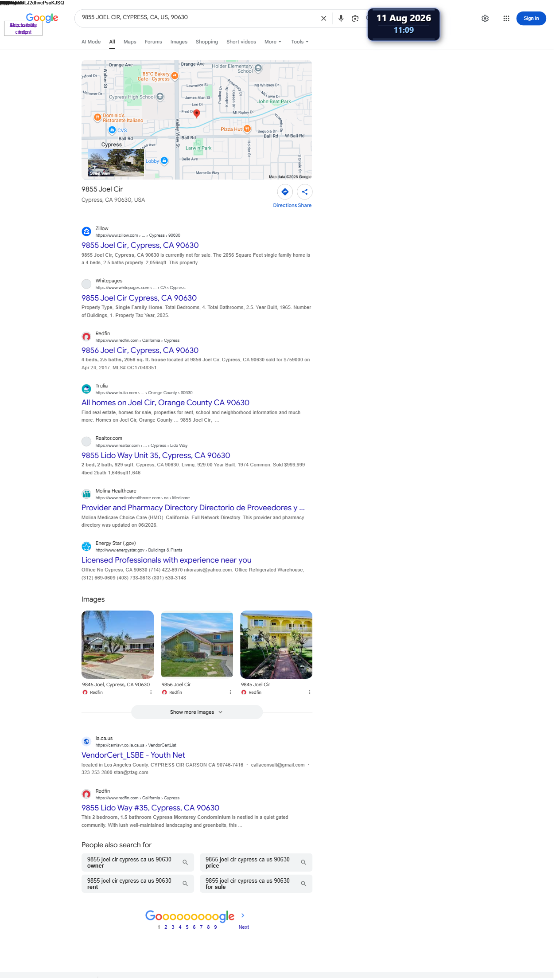Open the Street View thumbnail on map

tap(116, 163)
